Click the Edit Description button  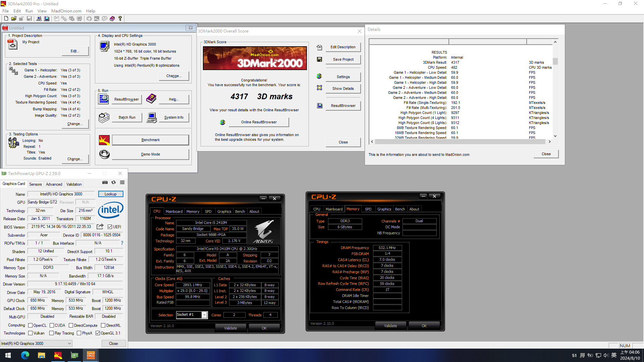coord(343,47)
